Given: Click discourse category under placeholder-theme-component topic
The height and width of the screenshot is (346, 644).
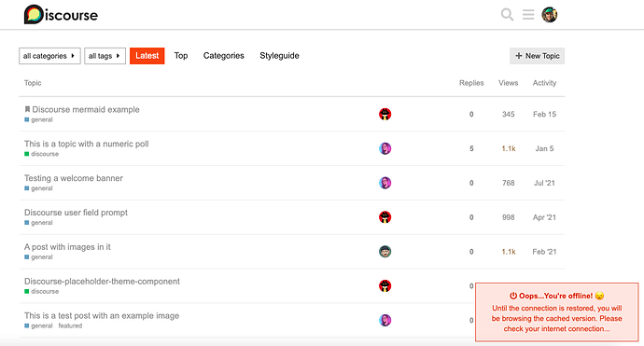Looking at the screenshot, I should (x=41, y=291).
